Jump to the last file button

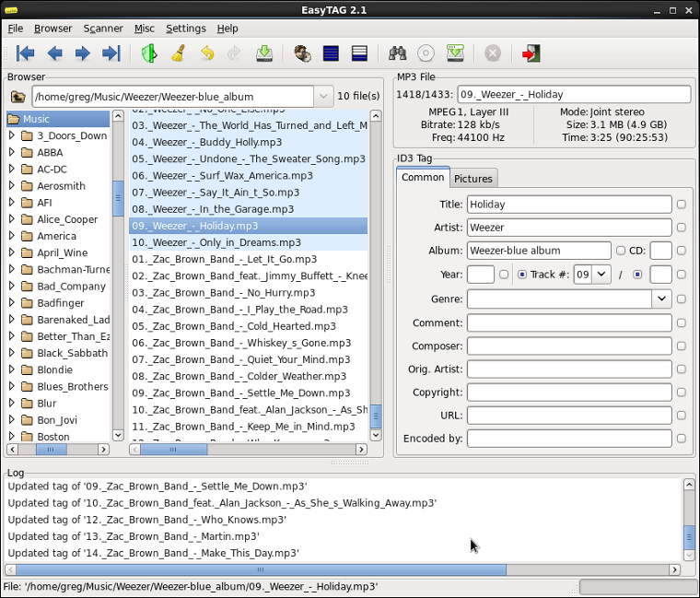(x=111, y=53)
